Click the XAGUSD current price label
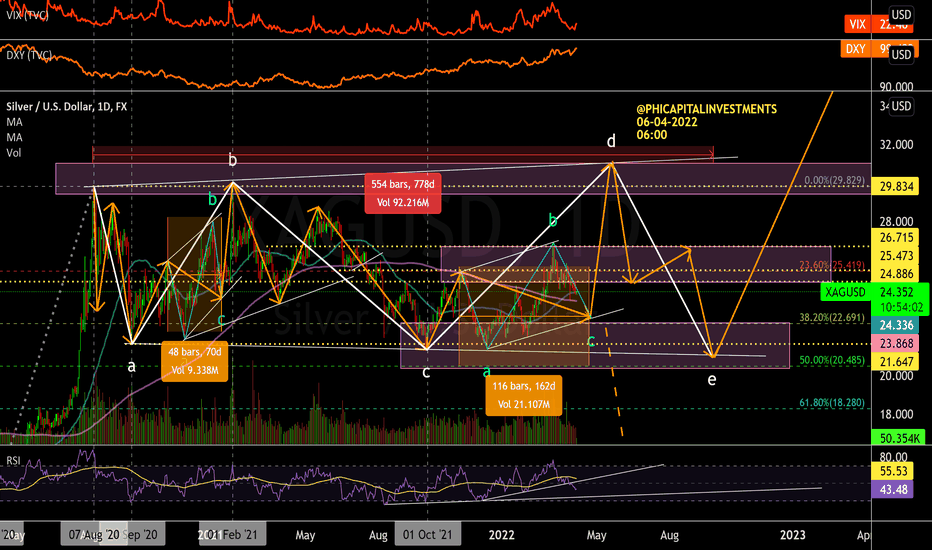This screenshot has width=932, height=550. tap(874, 299)
